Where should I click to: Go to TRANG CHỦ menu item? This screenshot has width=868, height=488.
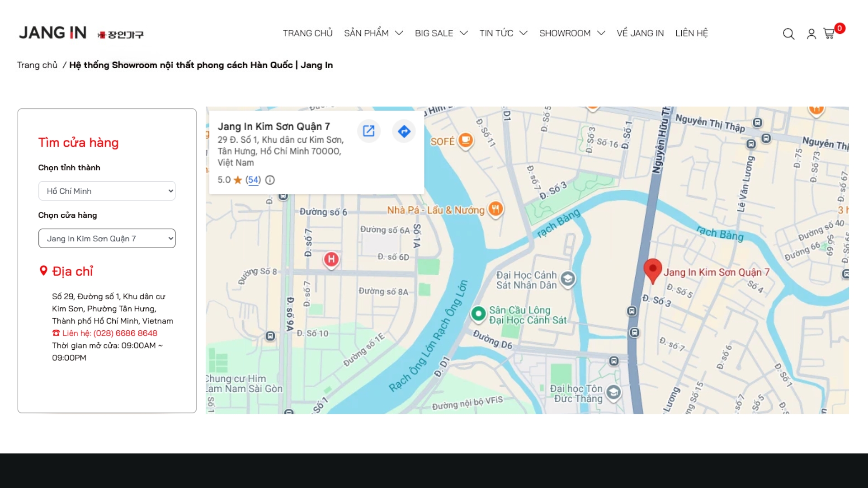point(308,33)
